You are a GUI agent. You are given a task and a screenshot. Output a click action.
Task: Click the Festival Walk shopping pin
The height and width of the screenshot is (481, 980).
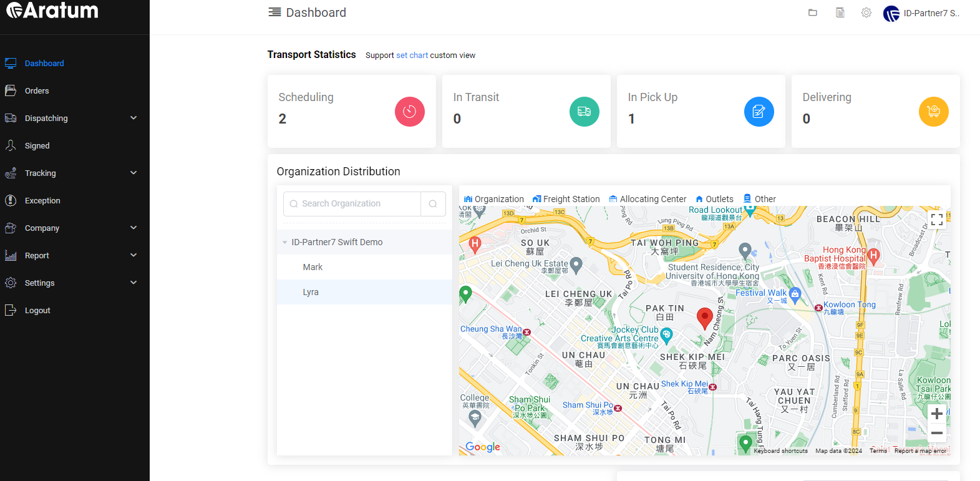coord(795,294)
